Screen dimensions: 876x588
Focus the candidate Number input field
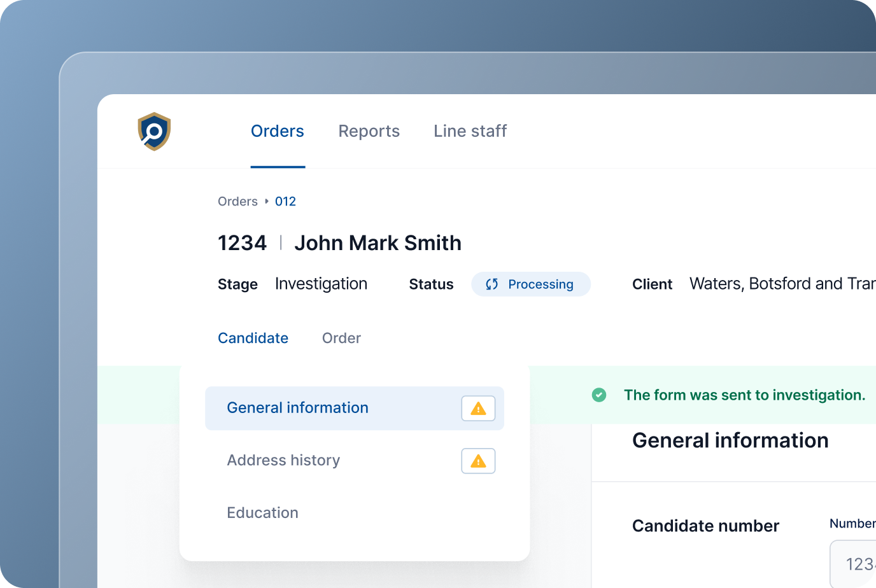[x=853, y=564]
